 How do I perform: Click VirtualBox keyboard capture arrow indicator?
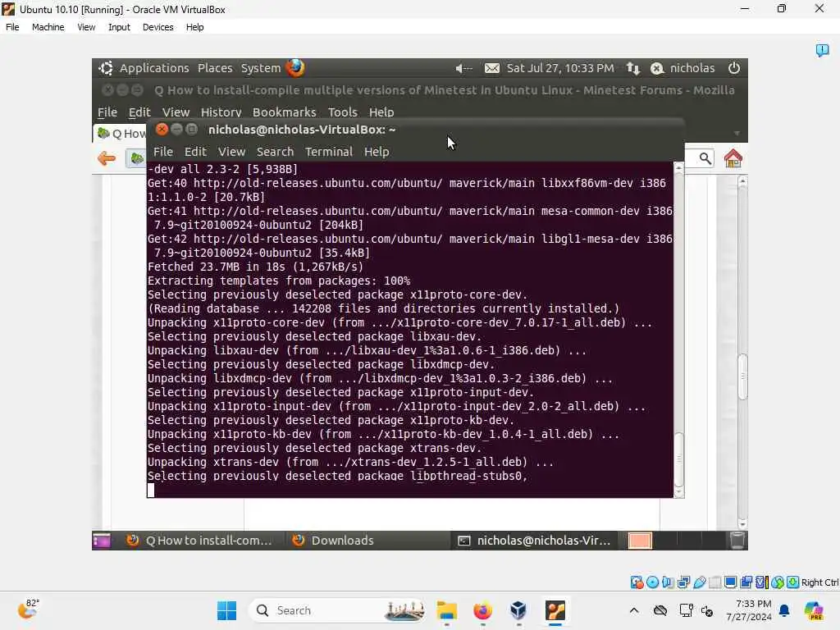[x=793, y=582]
